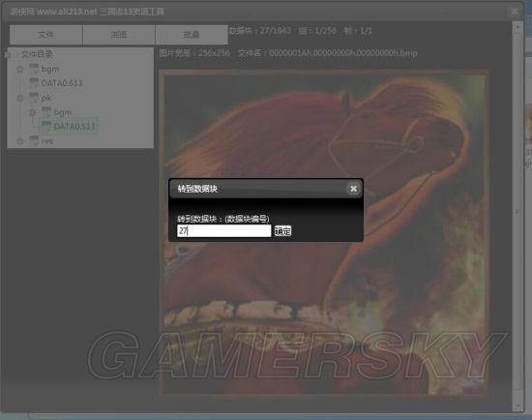Screen dimensions: 532x420
Task: Click the 转到数据块 dialog title
Action: pyautogui.click(x=197, y=189)
